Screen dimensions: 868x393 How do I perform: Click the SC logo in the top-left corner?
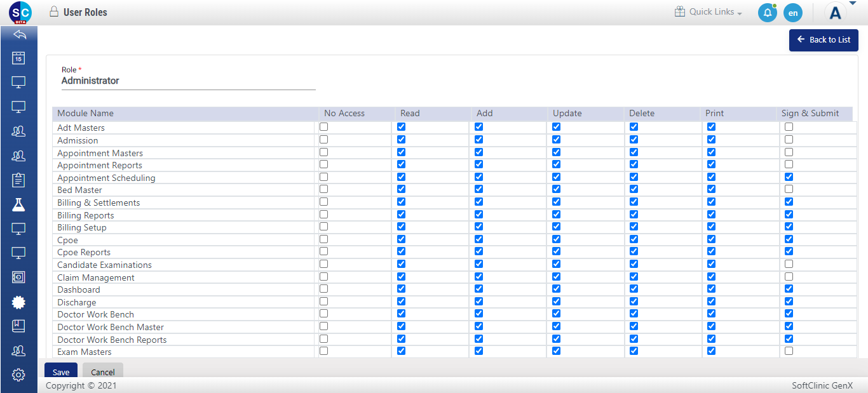pos(18,11)
